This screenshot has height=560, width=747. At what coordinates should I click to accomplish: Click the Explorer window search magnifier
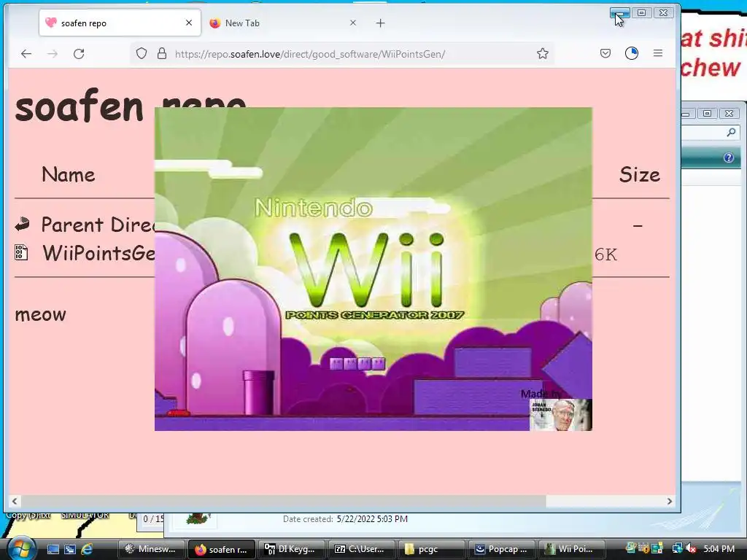click(731, 133)
